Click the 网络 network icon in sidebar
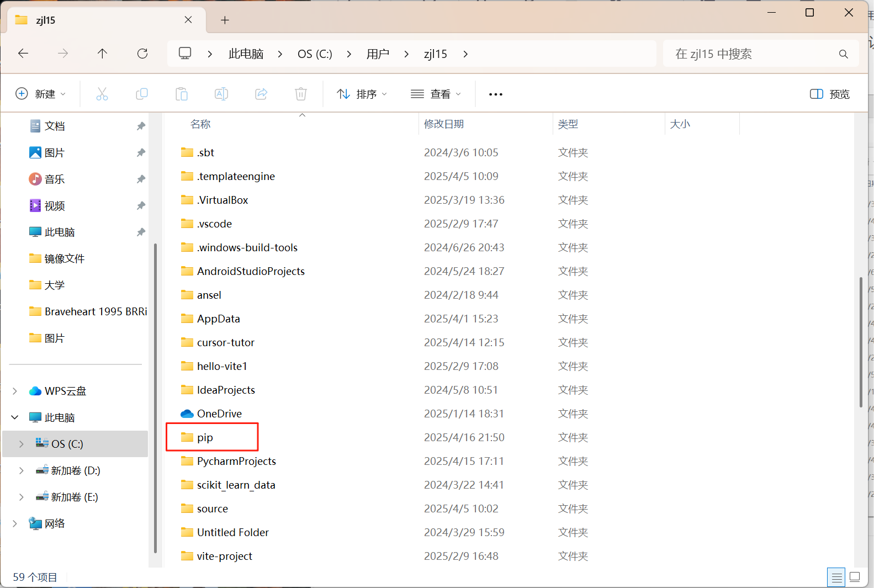Screen dimensions: 874x588 35,523
